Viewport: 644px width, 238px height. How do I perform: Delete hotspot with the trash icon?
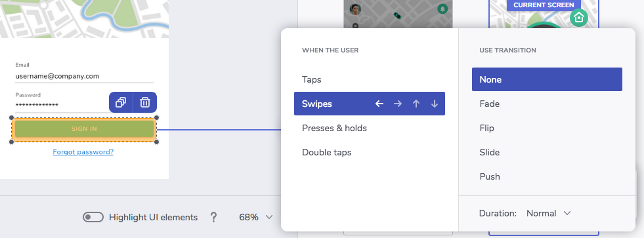pyautogui.click(x=145, y=102)
